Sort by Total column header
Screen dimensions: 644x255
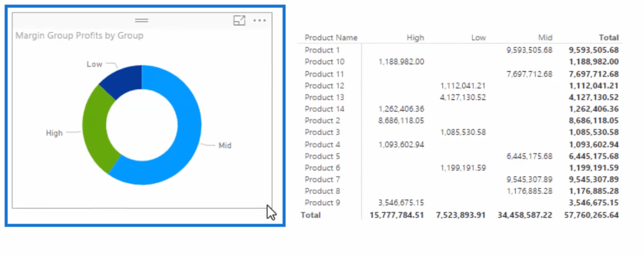[609, 38]
